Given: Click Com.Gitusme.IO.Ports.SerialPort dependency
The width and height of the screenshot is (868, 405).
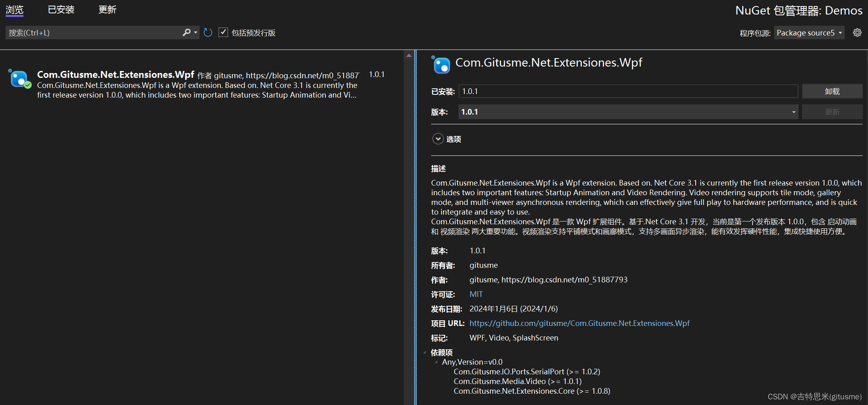Looking at the screenshot, I should (527, 372).
